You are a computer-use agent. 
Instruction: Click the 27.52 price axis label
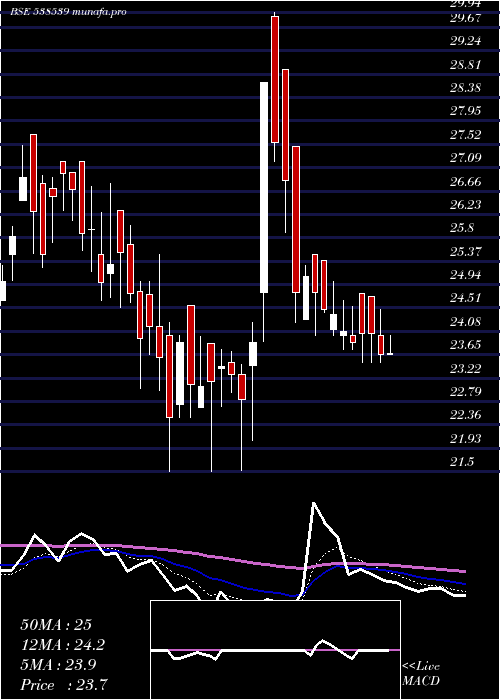click(466, 134)
